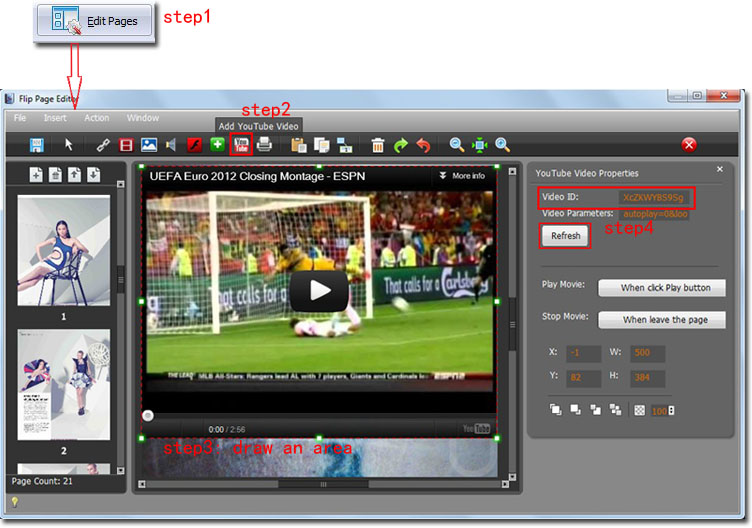752x528 pixels.
Task: Close the YouTube Video Properties panel
Action: pos(720,169)
